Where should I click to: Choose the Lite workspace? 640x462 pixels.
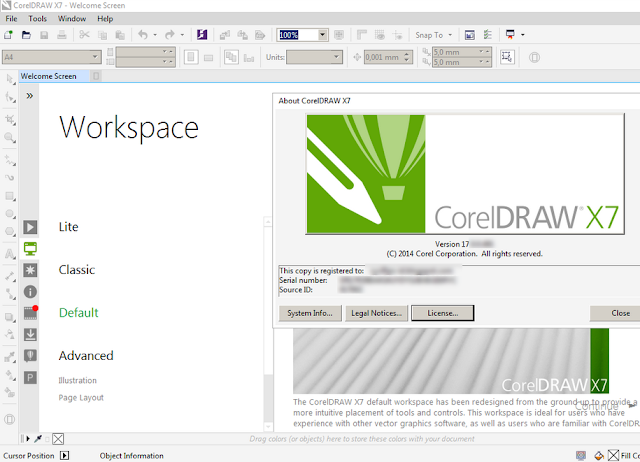coord(69,227)
